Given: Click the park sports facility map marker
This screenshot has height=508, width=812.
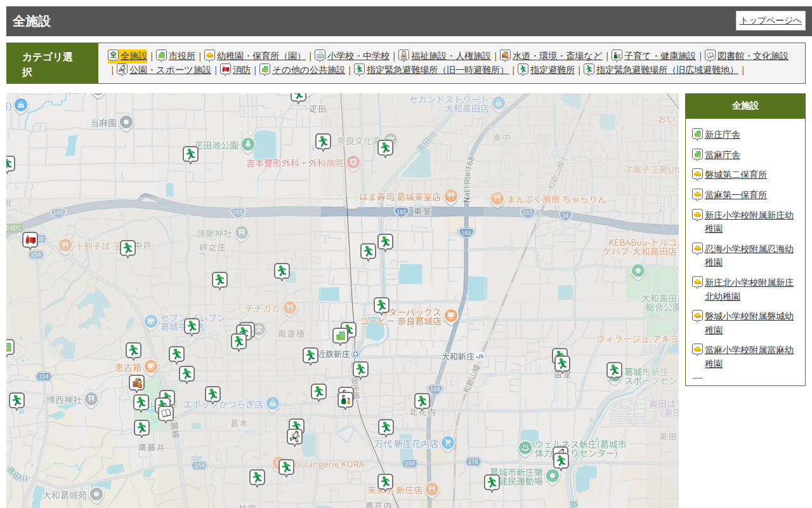Looking at the screenshot, I should (x=294, y=436).
